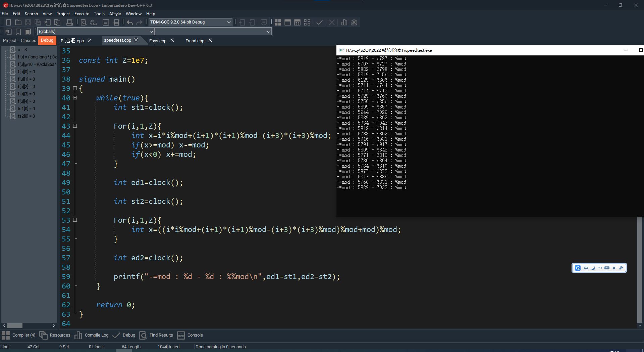This screenshot has height=352, width=644.
Task: Click the debug panel horizontal scrollbar thumb
Action: pyautogui.click(x=15, y=325)
